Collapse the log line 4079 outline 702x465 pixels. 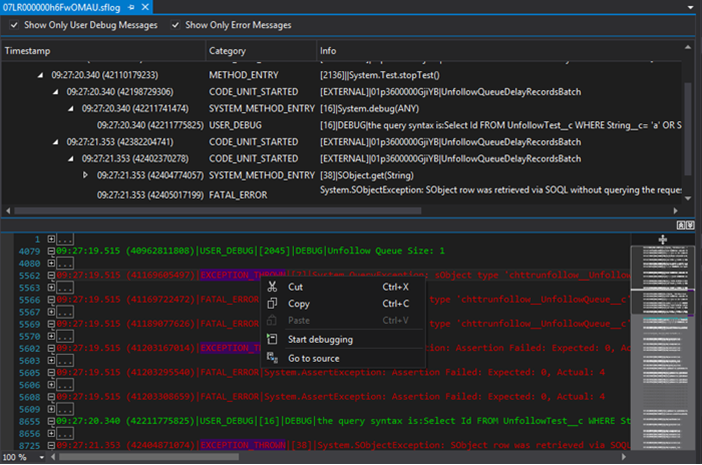(x=51, y=251)
